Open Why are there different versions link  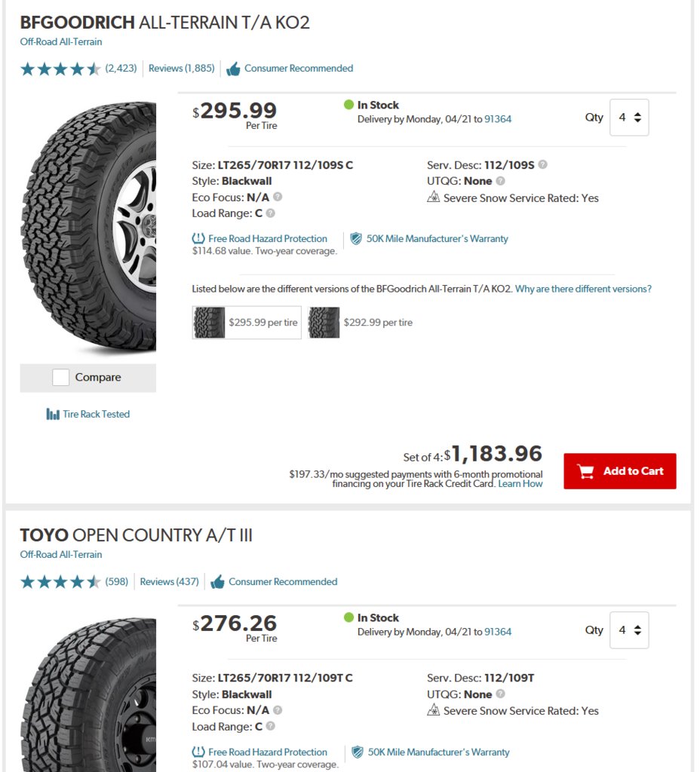coord(583,289)
